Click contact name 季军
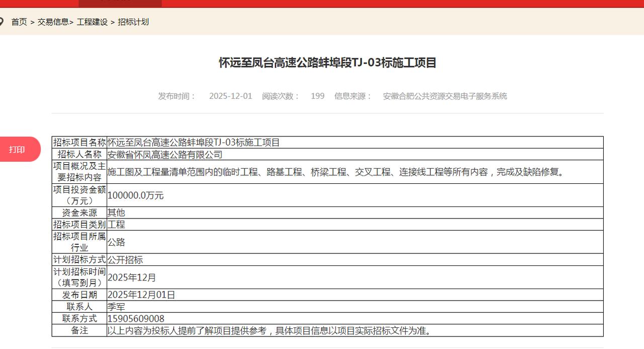This screenshot has height=349, width=644. [x=116, y=307]
